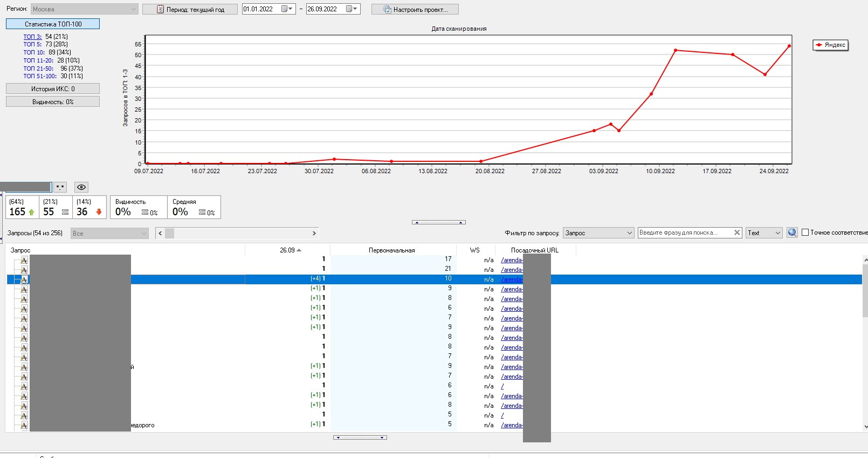Click the query icon in the row with initial position 21
The height and width of the screenshot is (458, 868).
24,270
